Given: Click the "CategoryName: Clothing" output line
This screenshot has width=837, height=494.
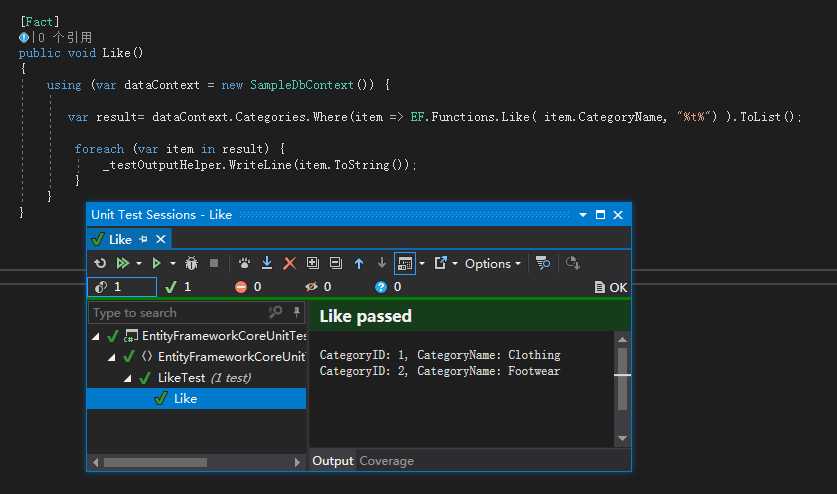Looking at the screenshot, I should (x=488, y=355).
